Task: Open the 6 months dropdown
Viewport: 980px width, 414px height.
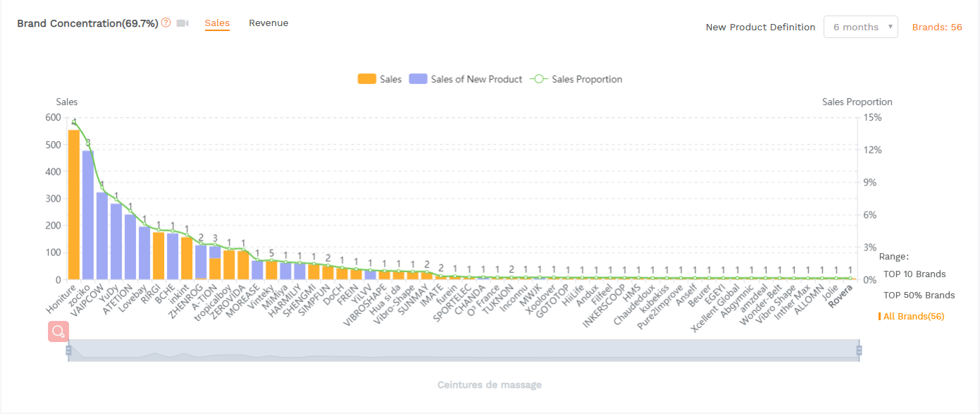Action: (861, 27)
